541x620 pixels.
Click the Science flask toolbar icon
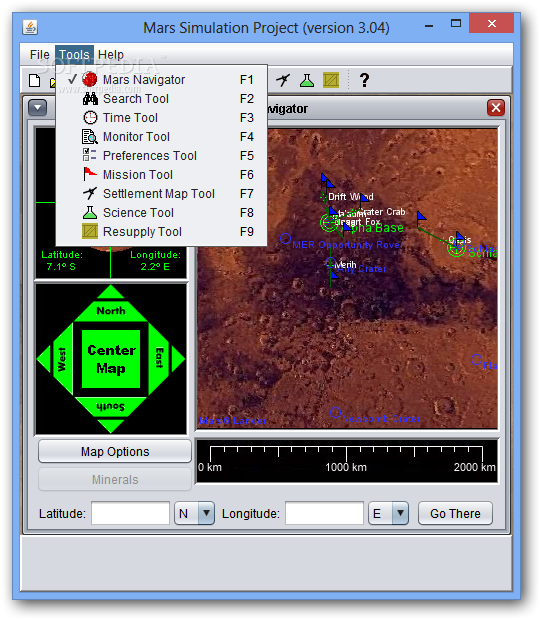click(x=307, y=80)
